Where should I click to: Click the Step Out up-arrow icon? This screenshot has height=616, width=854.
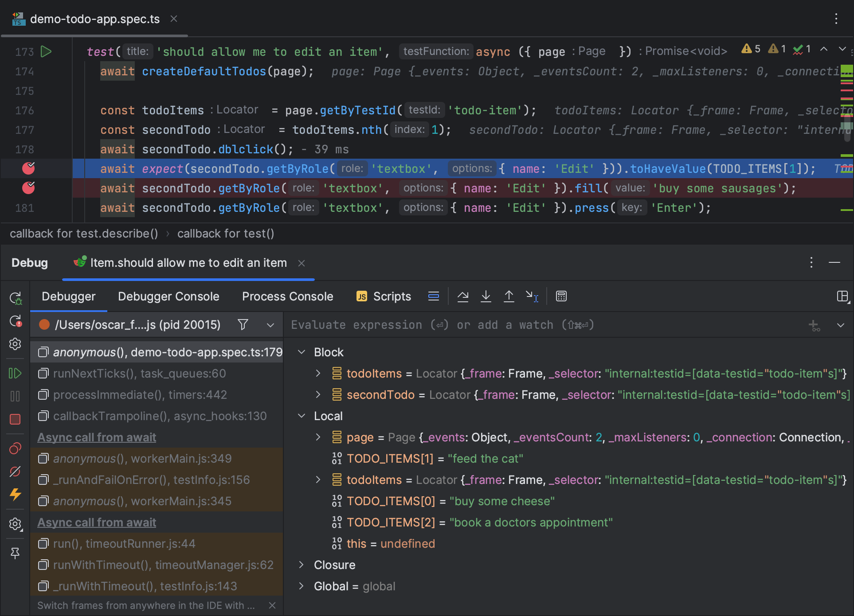509,296
